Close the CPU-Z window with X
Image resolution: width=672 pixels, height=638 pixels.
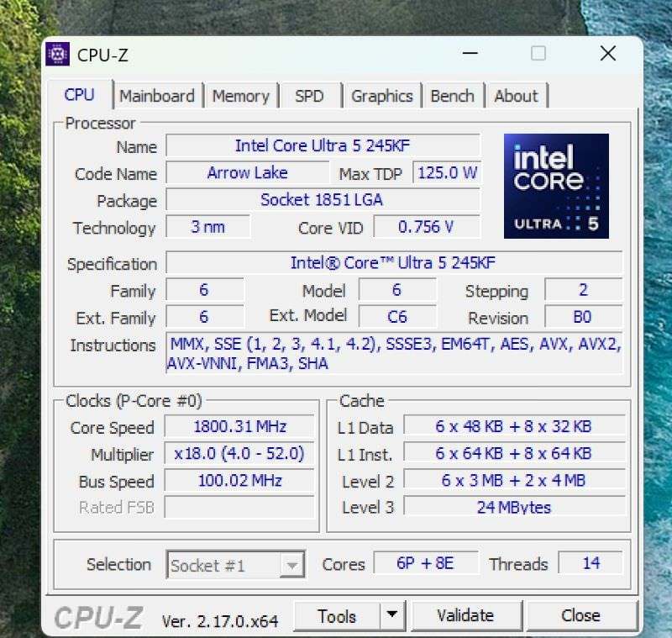pyautogui.click(x=607, y=54)
